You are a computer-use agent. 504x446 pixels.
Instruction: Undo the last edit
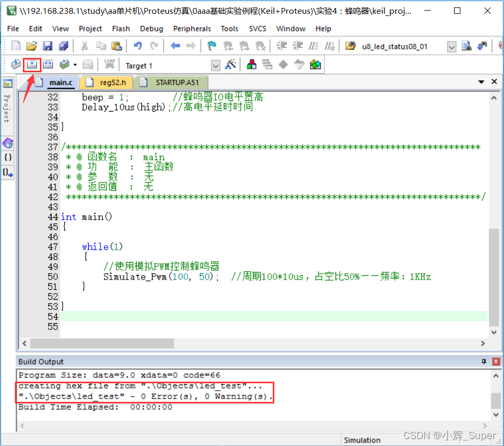(138, 46)
